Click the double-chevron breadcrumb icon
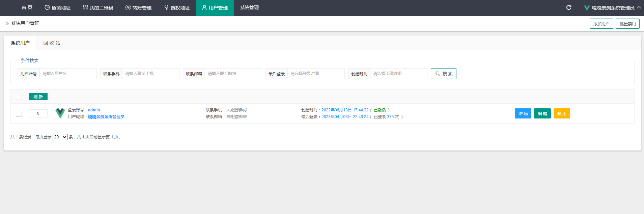This screenshot has height=214, width=644. [7, 23]
